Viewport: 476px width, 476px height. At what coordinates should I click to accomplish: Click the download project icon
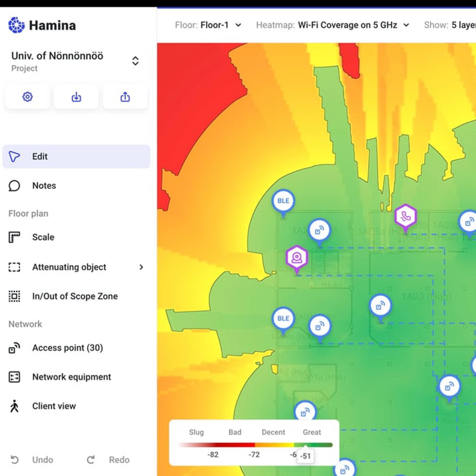tap(76, 96)
